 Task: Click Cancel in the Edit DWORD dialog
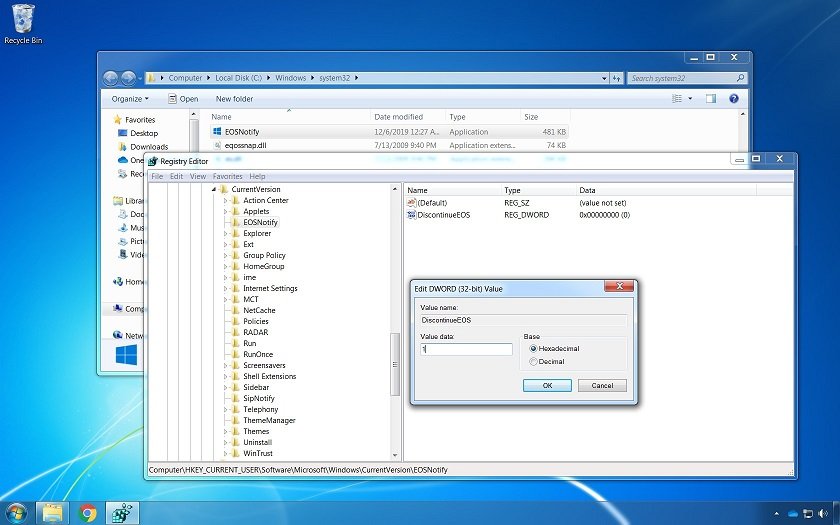point(602,385)
